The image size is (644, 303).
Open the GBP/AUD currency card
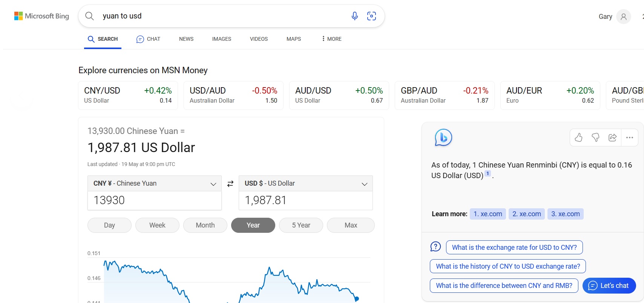445,95
